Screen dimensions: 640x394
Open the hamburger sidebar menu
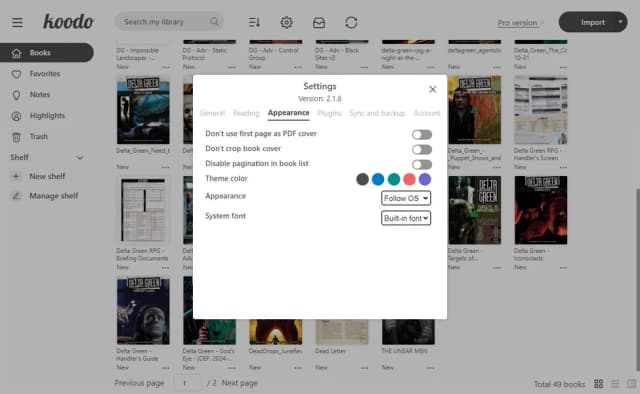click(x=17, y=22)
